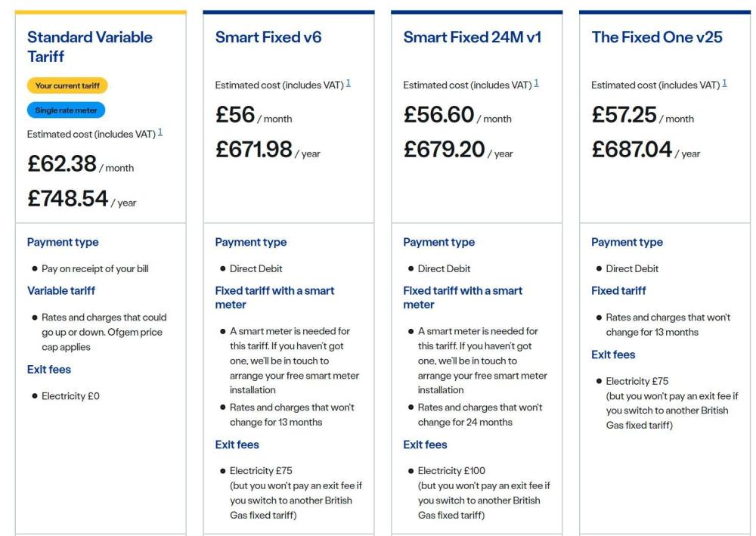Click the £748.54 per year price
Screen dimensions: 756x536
pos(82,199)
